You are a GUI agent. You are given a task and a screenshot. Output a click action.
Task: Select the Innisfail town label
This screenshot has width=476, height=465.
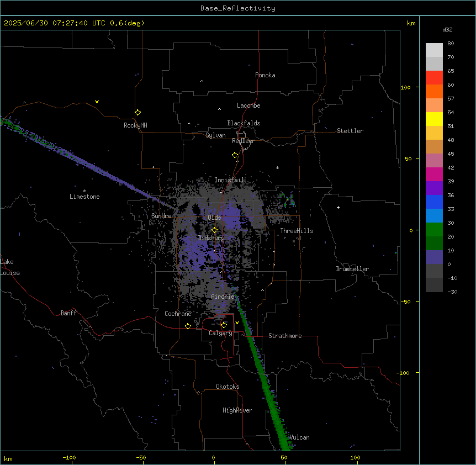229,180
